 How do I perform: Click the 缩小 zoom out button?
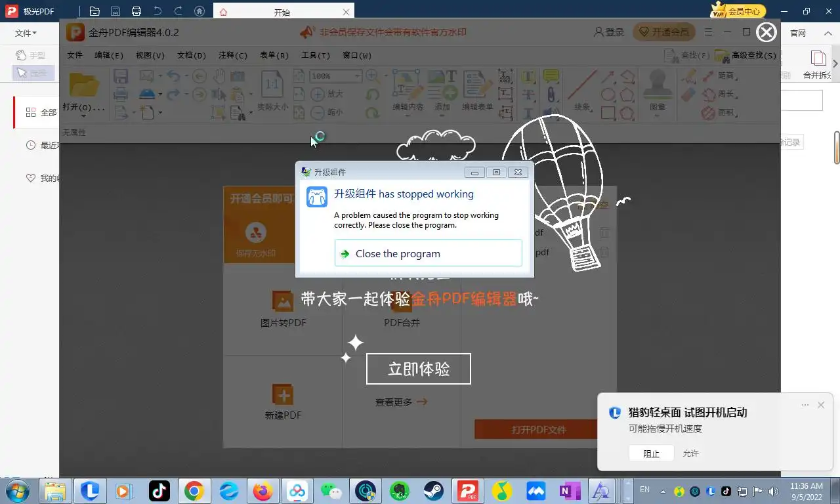(328, 112)
